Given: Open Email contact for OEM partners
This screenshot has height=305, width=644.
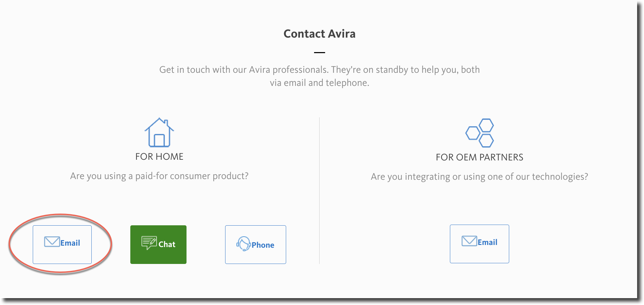Looking at the screenshot, I should click(479, 244).
